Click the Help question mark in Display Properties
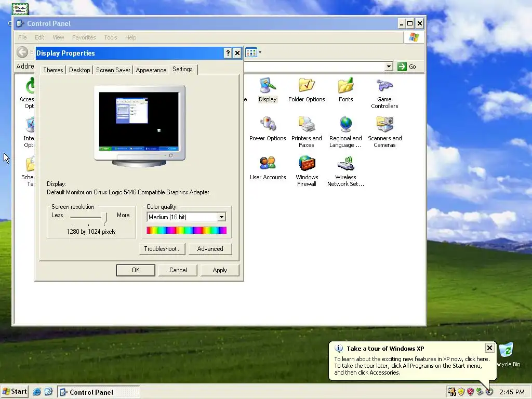The width and height of the screenshot is (532, 399). 228,53
